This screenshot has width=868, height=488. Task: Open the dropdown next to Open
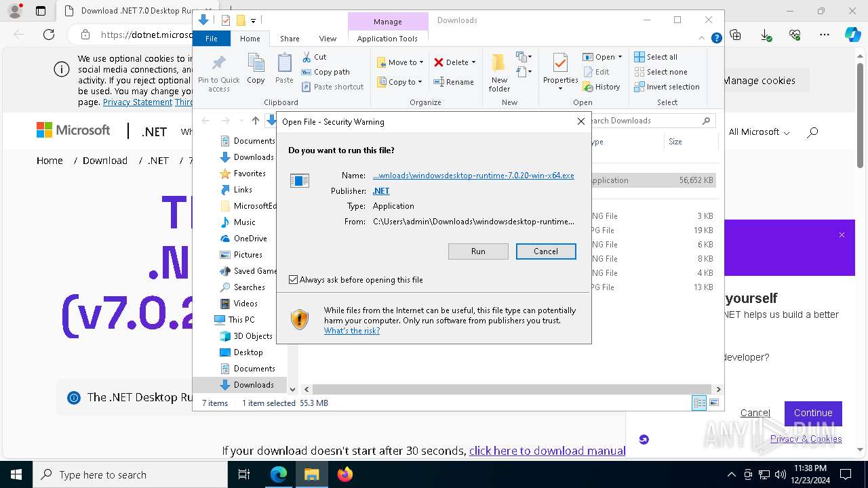pos(620,57)
